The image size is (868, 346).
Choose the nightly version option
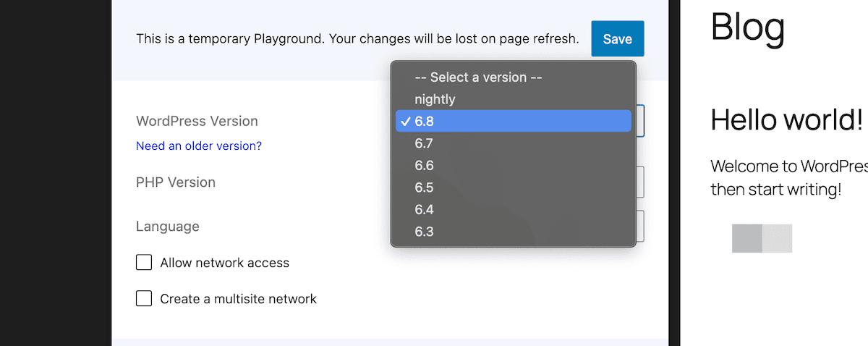click(x=514, y=99)
